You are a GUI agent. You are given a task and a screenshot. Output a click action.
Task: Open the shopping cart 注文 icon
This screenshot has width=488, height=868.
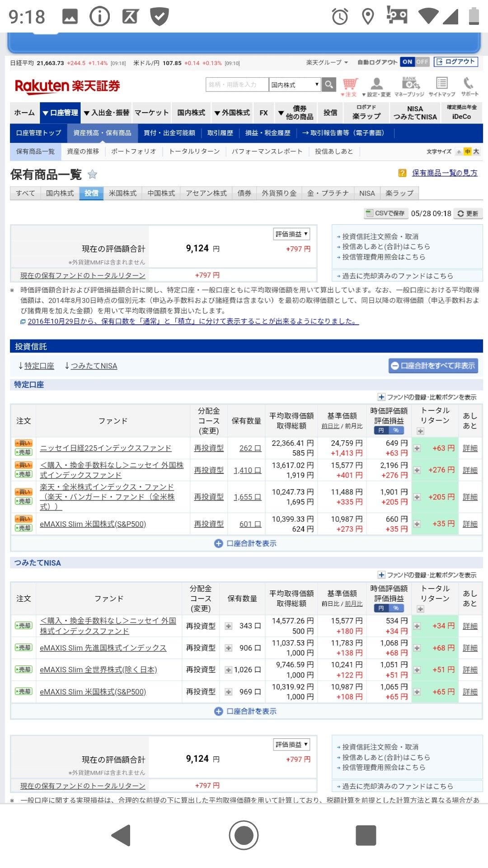coord(349,87)
